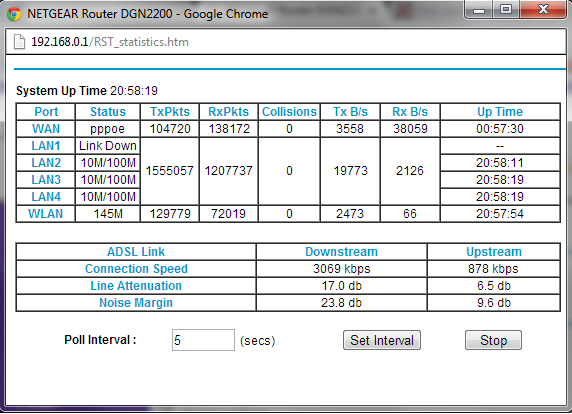Click the Chrome logo icon in title bar

14,14
